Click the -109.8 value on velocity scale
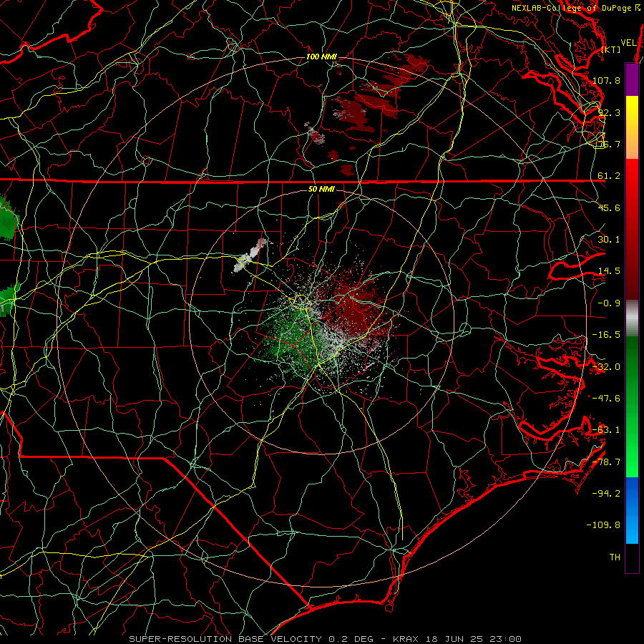The image size is (644, 644). [604, 525]
